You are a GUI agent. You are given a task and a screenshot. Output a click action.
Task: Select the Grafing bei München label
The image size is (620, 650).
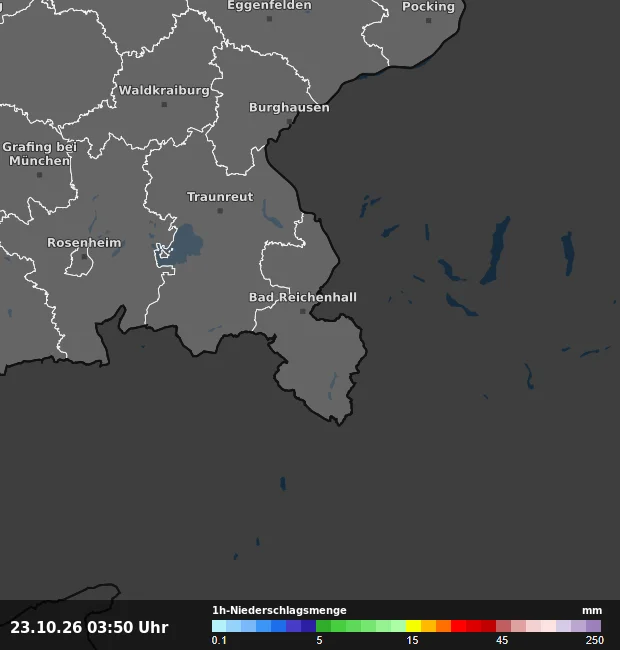tap(40, 154)
